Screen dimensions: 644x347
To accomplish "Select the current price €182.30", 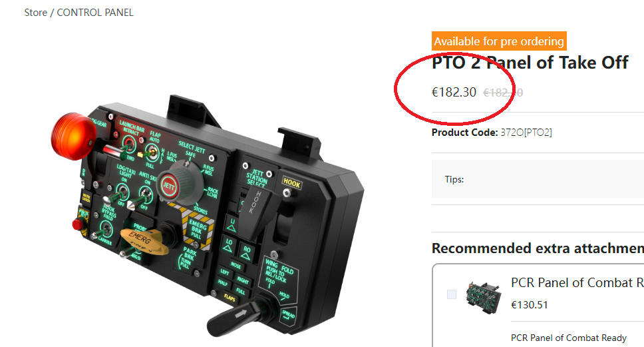I will click(x=454, y=92).
